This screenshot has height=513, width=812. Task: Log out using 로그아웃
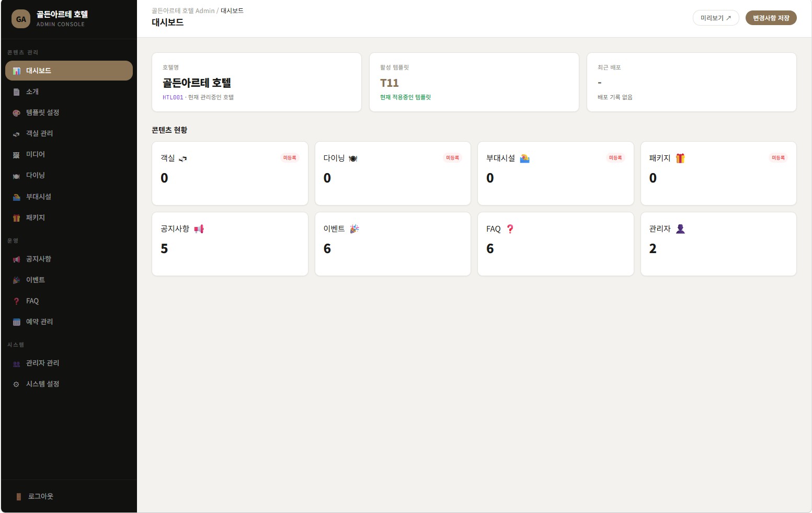pos(69,497)
